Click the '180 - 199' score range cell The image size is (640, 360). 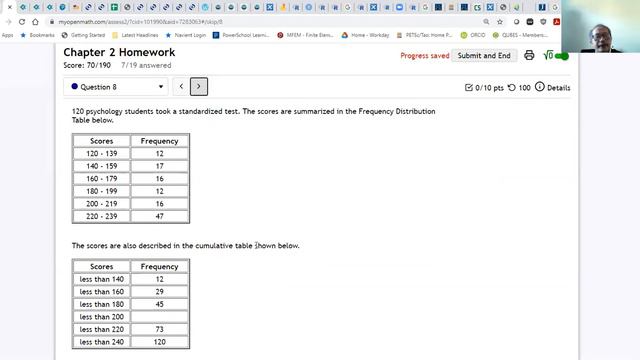[x=102, y=191]
